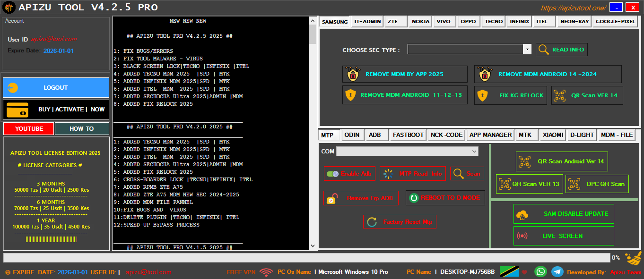This screenshot has width=644, height=279.
Task: Click the Microsoft Windows 10 Pro text
Action: pyautogui.click(x=353, y=272)
